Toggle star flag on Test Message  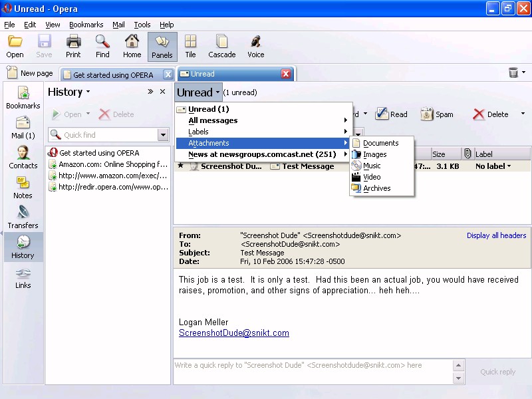(180, 166)
